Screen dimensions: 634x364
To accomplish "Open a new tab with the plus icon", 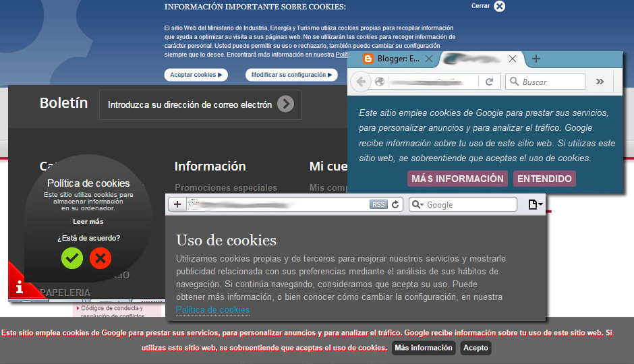I will point(536,59).
